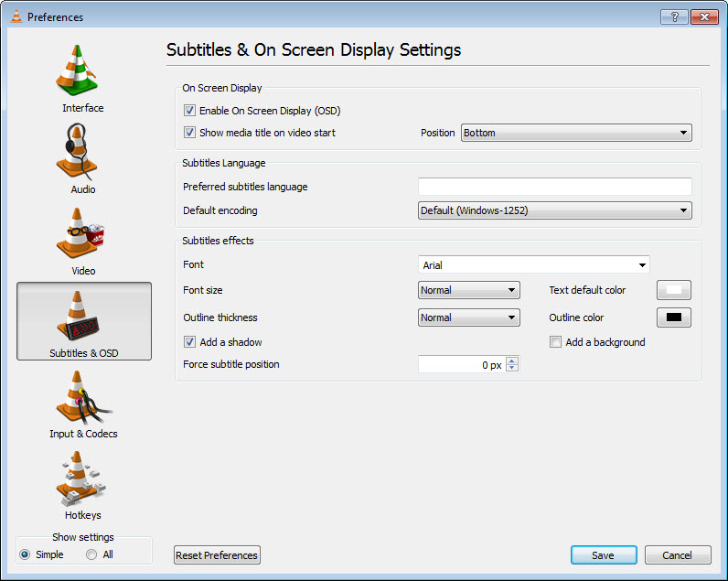Screen dimensions: 728x581
Task: Expand the OSD Position dropdown
Action: click(x=576, y=133)
